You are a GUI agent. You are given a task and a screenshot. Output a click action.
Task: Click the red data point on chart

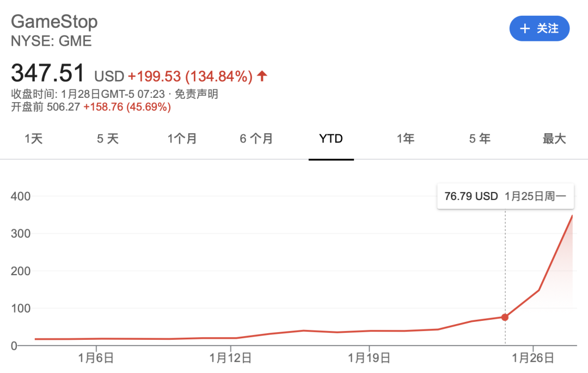505,317
